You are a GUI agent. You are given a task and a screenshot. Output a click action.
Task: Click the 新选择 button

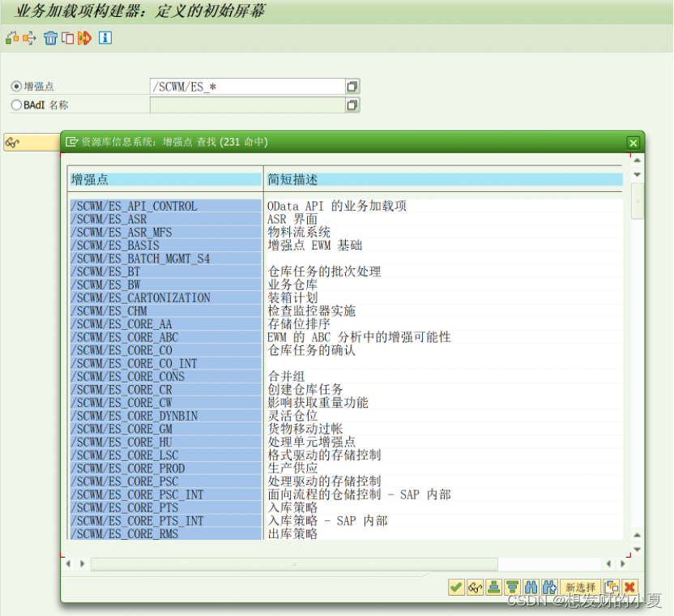pos(580,587)
